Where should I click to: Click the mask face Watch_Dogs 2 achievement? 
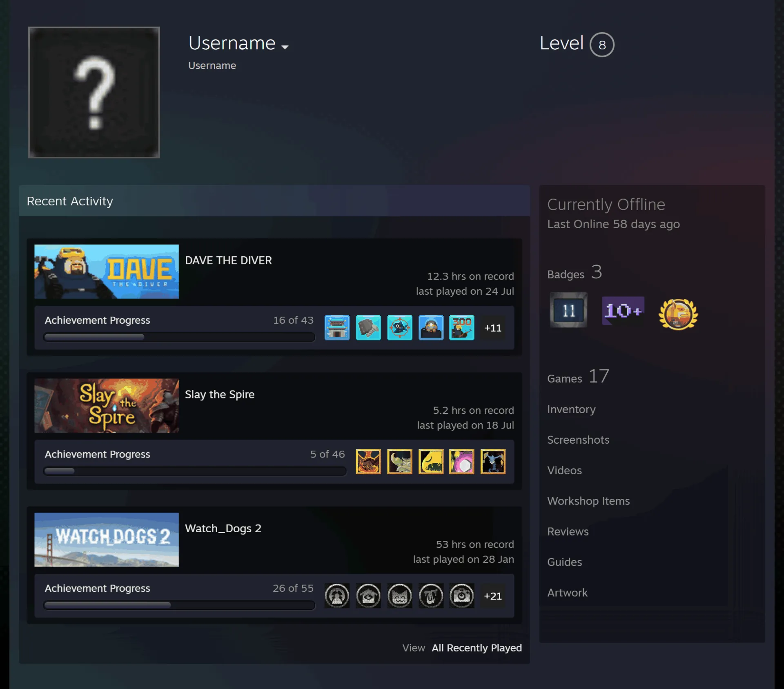tap(399, 596)
